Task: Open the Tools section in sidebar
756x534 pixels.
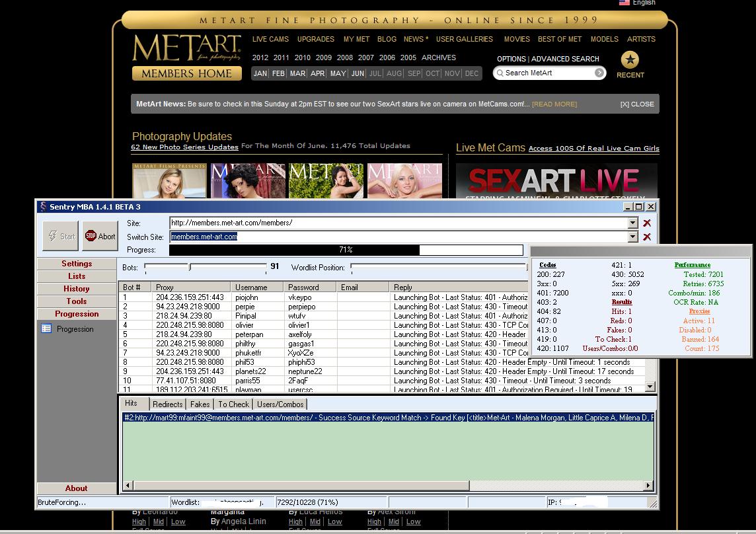Action: point(77,301)
